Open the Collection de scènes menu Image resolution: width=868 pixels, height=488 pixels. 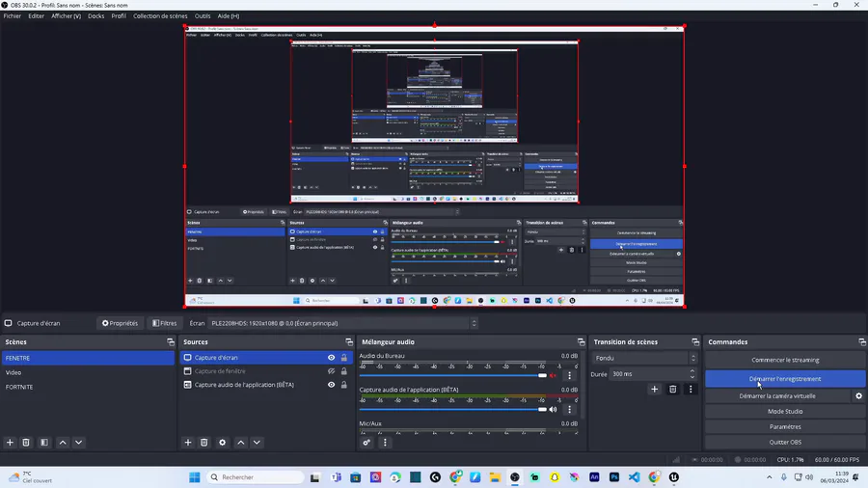pyautogui.click(x=160, y=16)
